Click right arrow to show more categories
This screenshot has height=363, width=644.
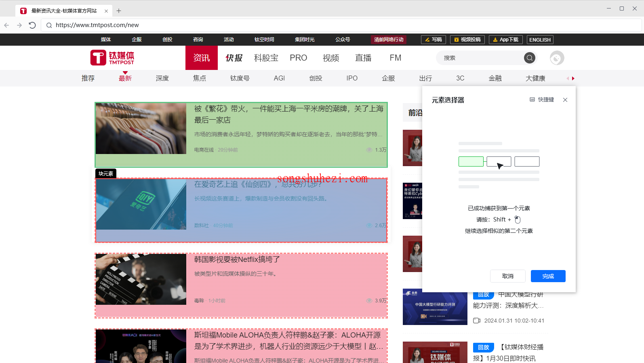[x=573, y=78]
